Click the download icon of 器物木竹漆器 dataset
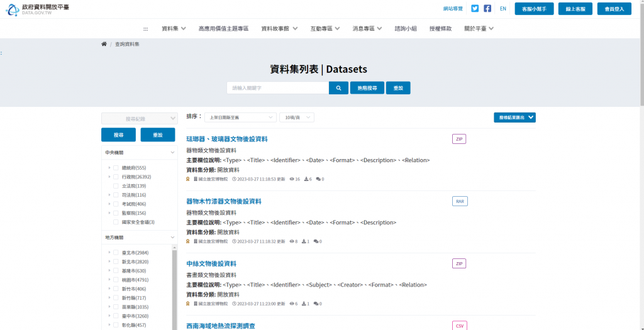644x330 pixels. pos(304,241)
